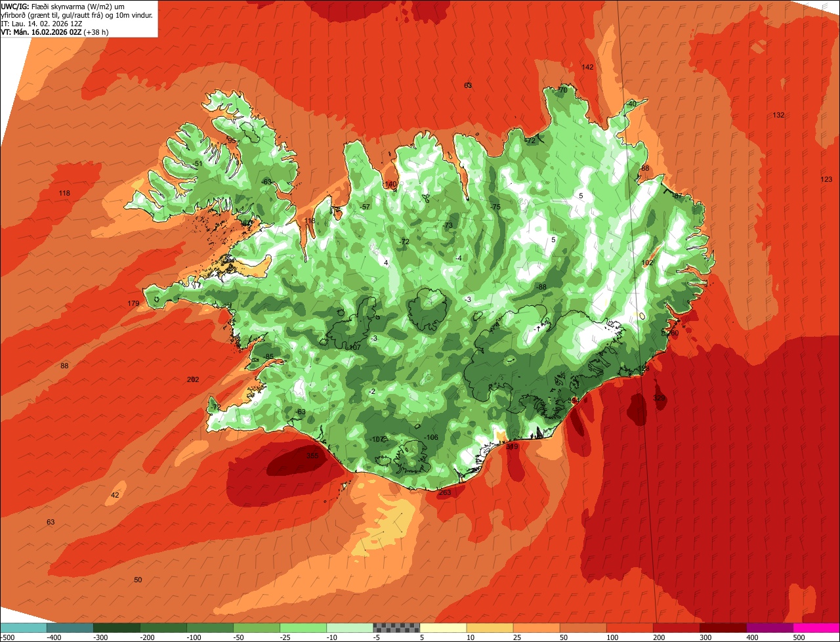Click the initial time line 'IT: Lau. 14. 02. 2026 12Z'
The image size is (840, 642).
(x=41, y=23)
